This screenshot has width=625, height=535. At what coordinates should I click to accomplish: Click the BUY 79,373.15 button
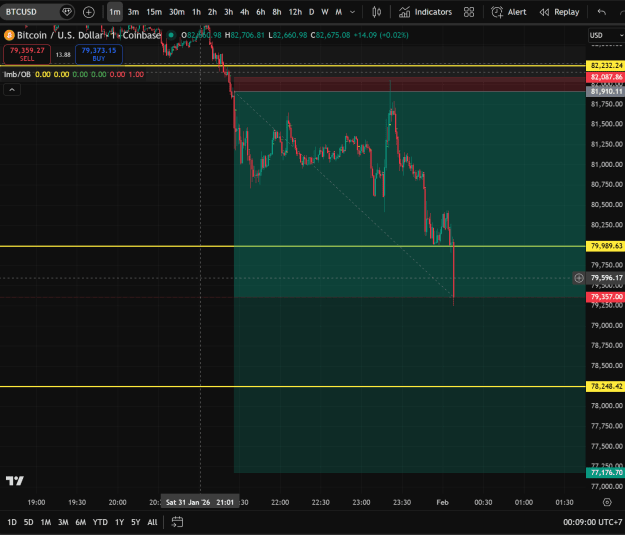point(99,54)
